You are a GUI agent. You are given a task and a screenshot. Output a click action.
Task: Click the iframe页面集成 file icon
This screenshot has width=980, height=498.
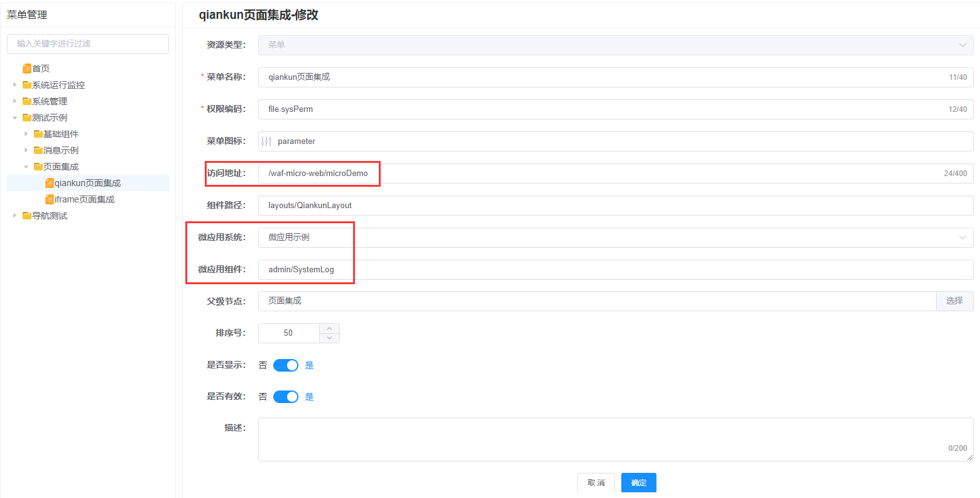coord(50,199)
